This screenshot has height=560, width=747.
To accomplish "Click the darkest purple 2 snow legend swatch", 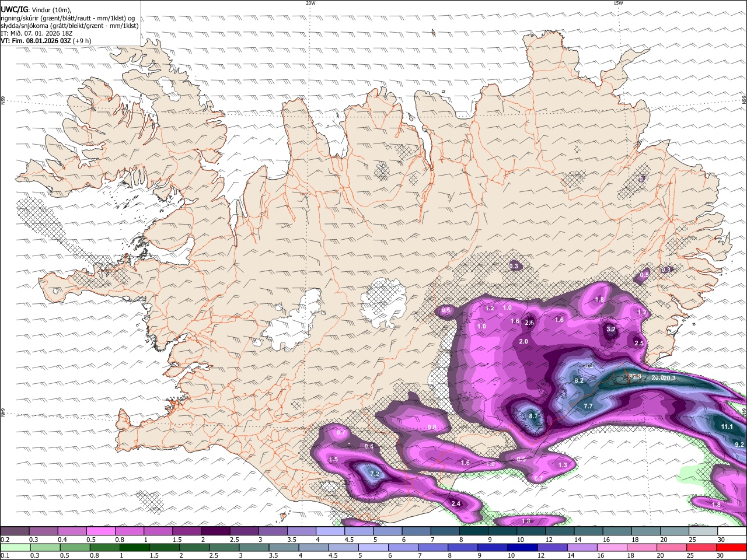I will (215, 531).
